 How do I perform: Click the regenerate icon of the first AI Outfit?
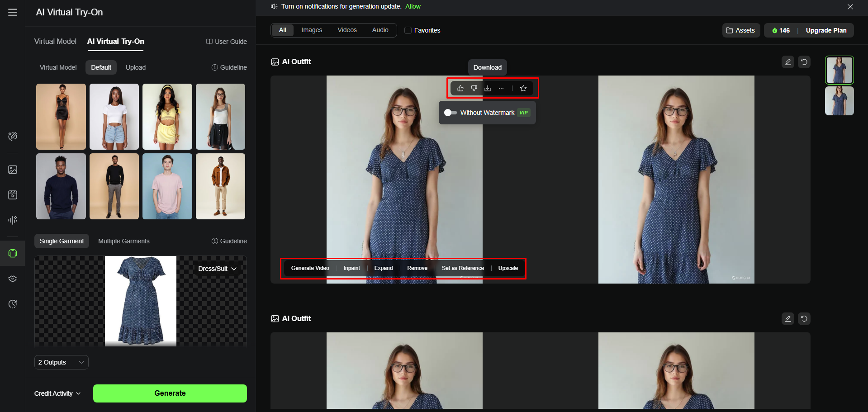pyautogui.click(x=804, y=62)
